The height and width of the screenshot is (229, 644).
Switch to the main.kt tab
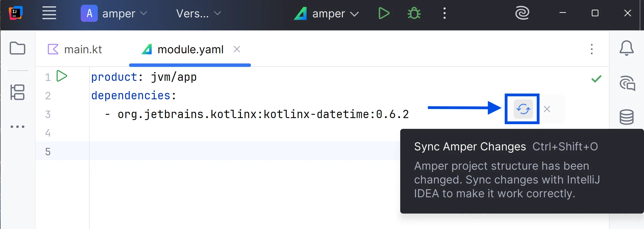(75, 50)
